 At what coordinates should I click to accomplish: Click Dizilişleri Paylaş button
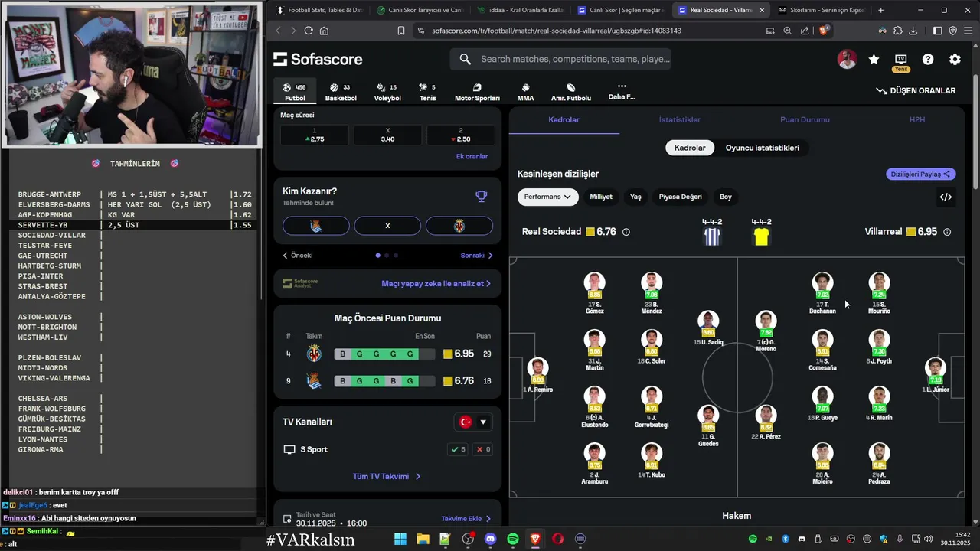coord(921,174)
